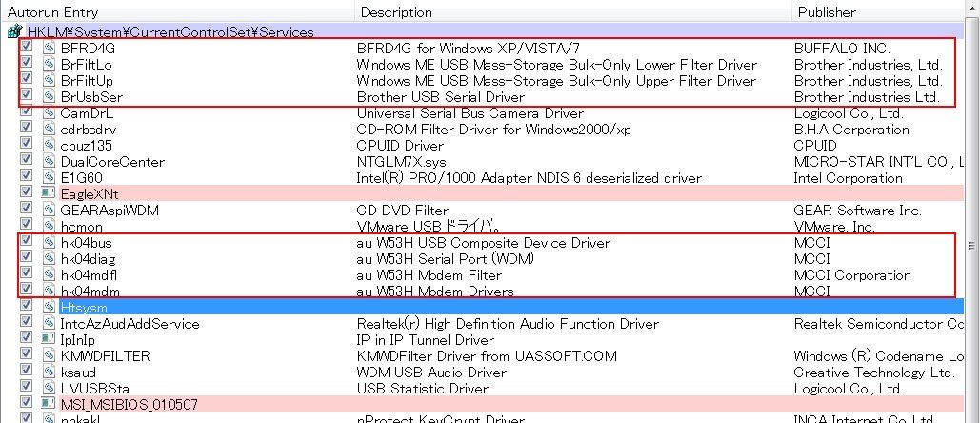The width and height of the screenshot is (980, 423).
Task: Click the MSI_MSIBIOS_010507 entry icon
Action: coord(49,404)
